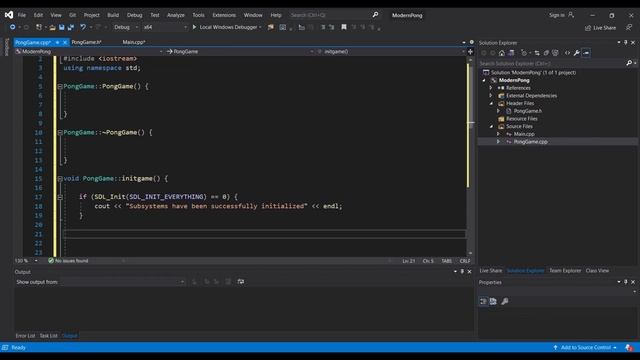Screen dimensions: 640x360
Task: Click the bookmark icon in the toolbar
Action: coord(344,27)
